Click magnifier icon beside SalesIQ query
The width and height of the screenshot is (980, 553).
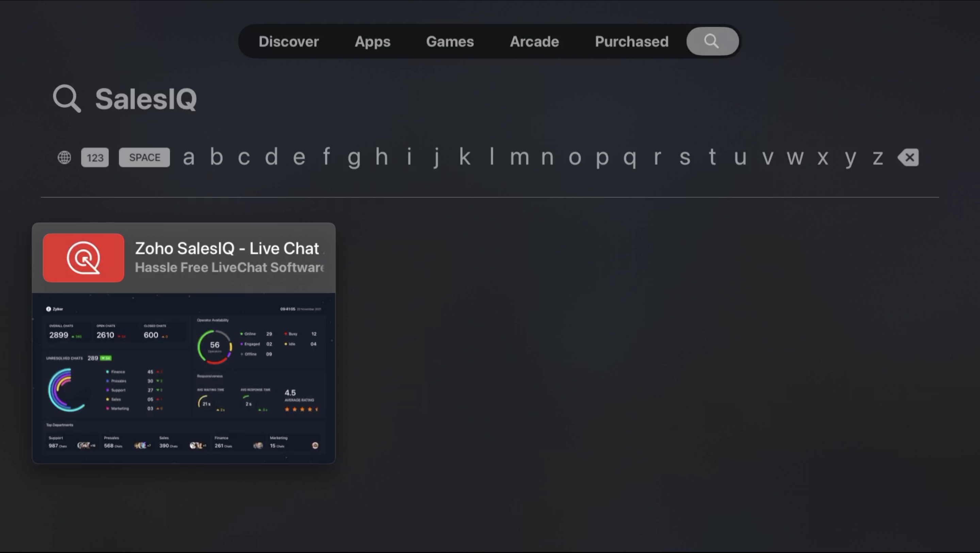[67, 98]
